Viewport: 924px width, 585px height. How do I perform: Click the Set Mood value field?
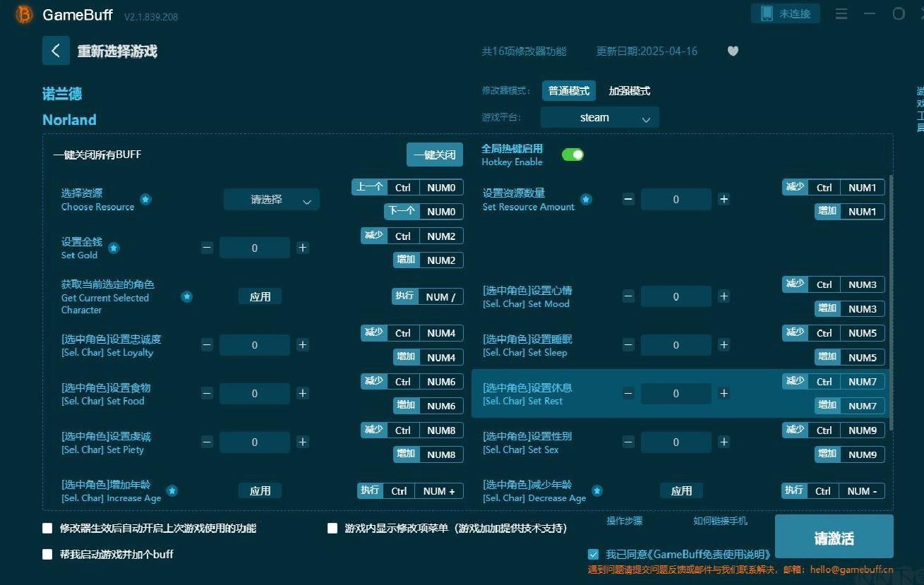[x=676, y=296]
